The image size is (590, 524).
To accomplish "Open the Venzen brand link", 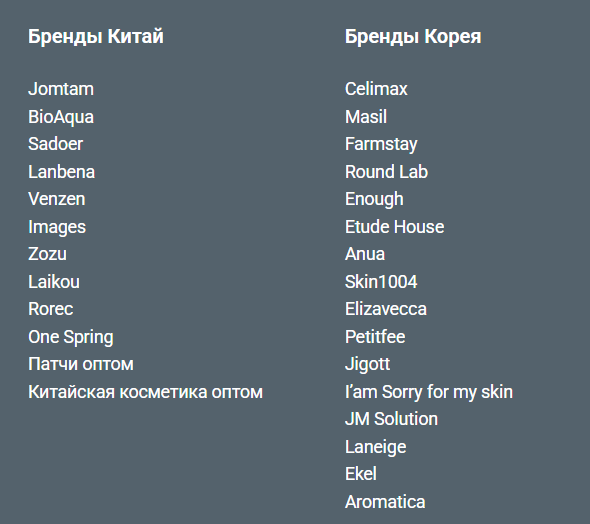I will [56, 199].
